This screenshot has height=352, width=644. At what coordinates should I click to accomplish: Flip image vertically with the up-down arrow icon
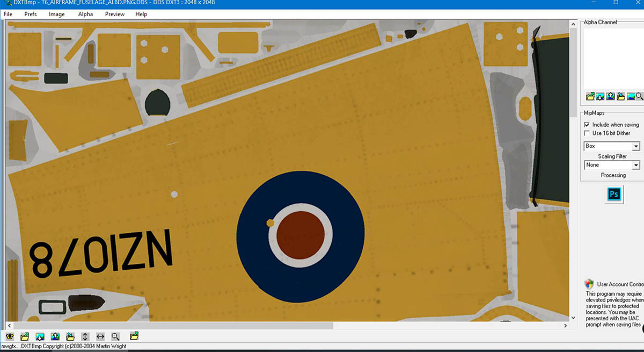coord(85,336)
